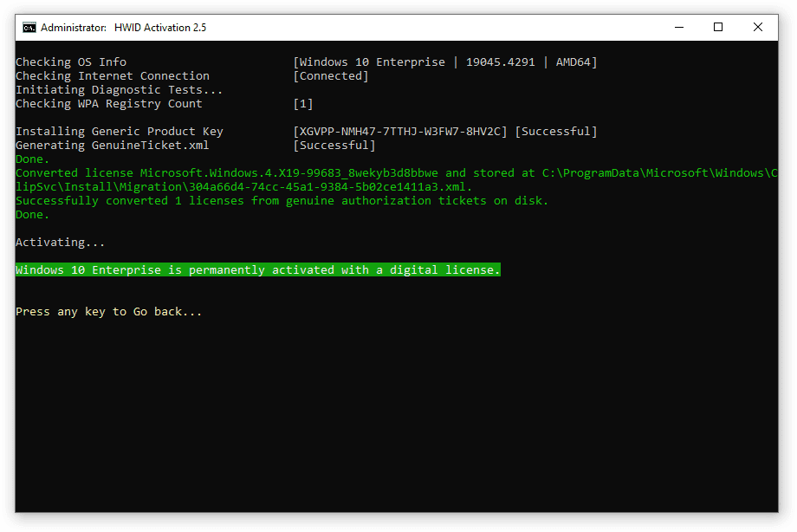Click the "Converted license Microsoft.Windows" line
797x532 pixels.
pos(260,173)
